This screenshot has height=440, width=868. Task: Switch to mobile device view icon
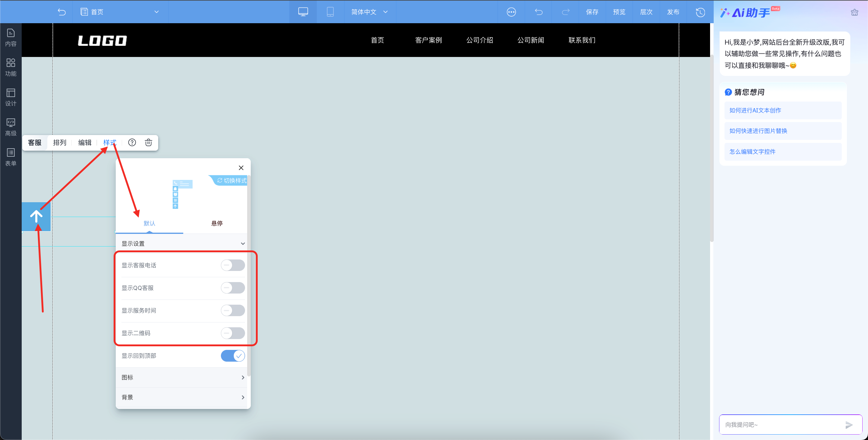(330, 12)
